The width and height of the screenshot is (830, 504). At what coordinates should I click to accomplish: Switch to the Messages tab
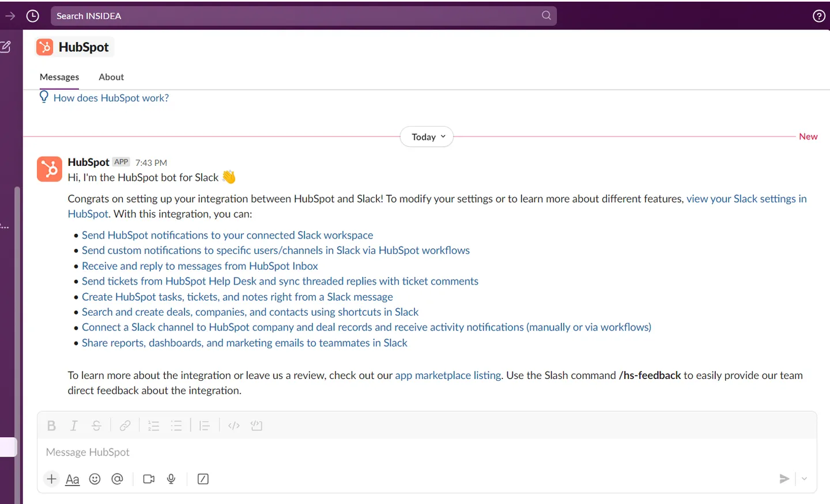coord(59,77)
